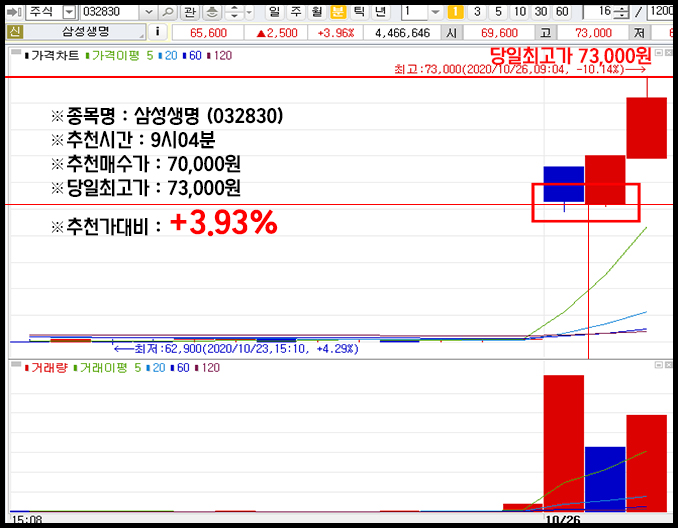Click the volume MA 20 legend
Viewport: 678px width, 528px height.
pos(156,368)
